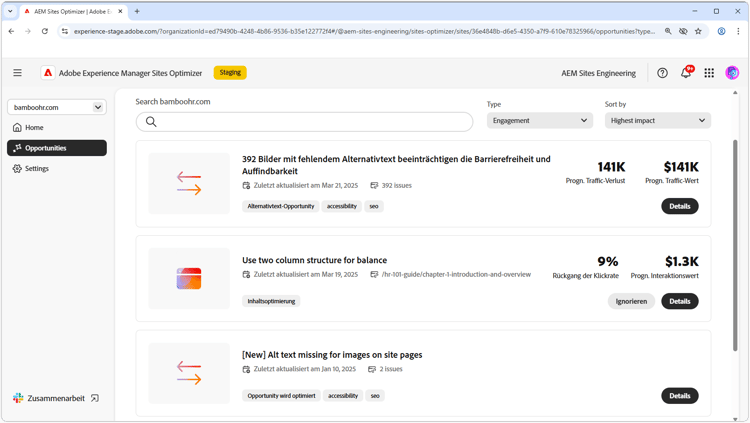
Task: Click the search magnifier icon
Action: pyautogui.click(x=151, y=122)
